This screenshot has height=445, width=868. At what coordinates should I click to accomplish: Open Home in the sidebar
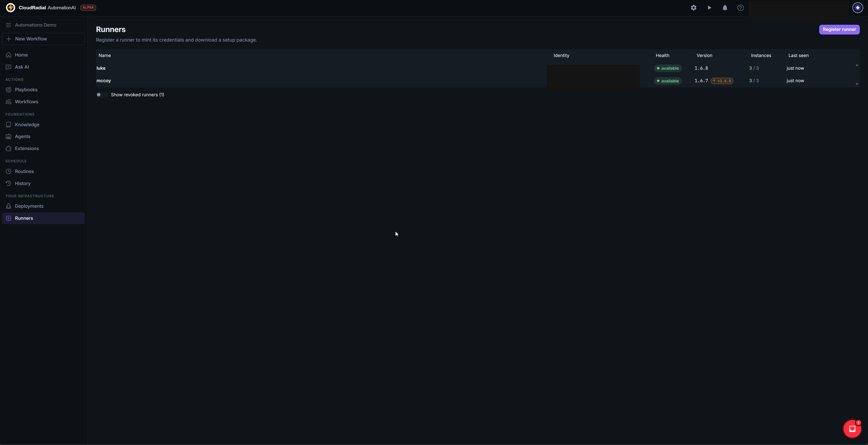(44, 55)
